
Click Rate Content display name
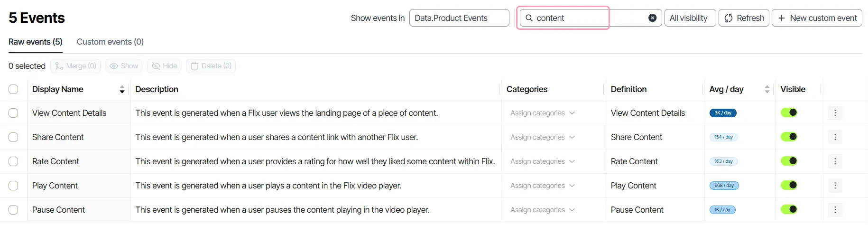click(55, 161)
